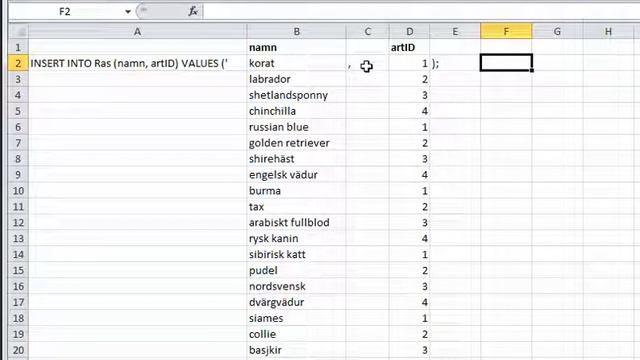The height and width of the screenshot is (360, 640).
Task: Click cell E2 containing ');'
Action: tap(455, 63)
